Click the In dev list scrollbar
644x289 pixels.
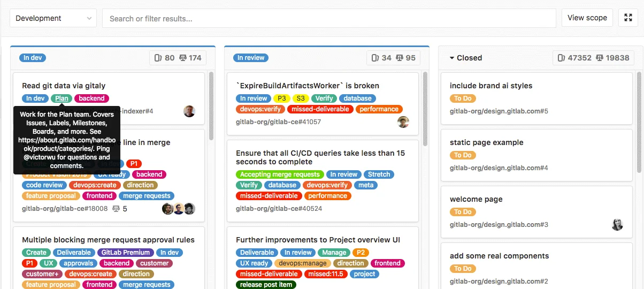[x=211, y=107]
